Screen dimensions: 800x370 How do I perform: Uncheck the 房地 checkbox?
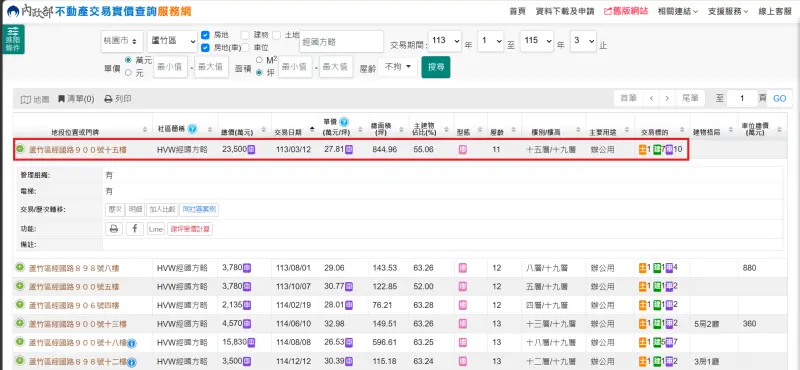[205, 35]
